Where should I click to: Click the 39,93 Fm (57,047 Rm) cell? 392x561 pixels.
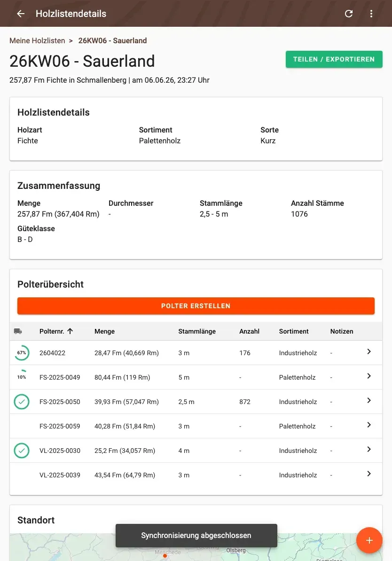tap(126, 402)
